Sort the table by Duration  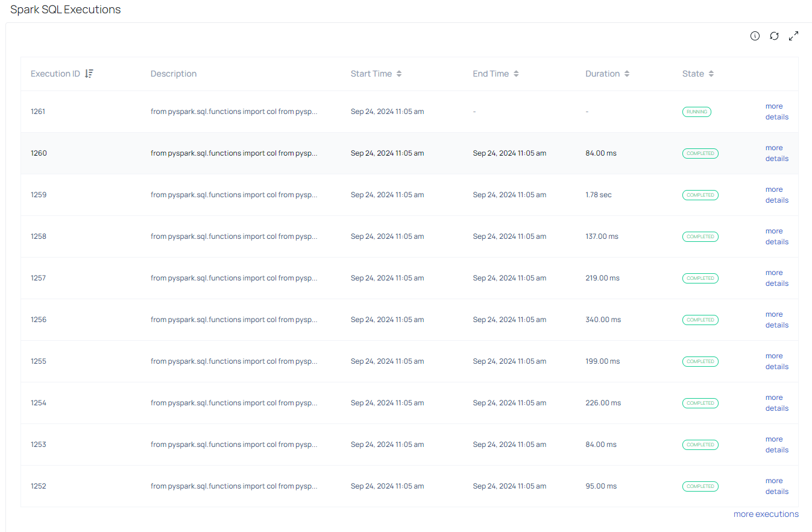point(627,74)
